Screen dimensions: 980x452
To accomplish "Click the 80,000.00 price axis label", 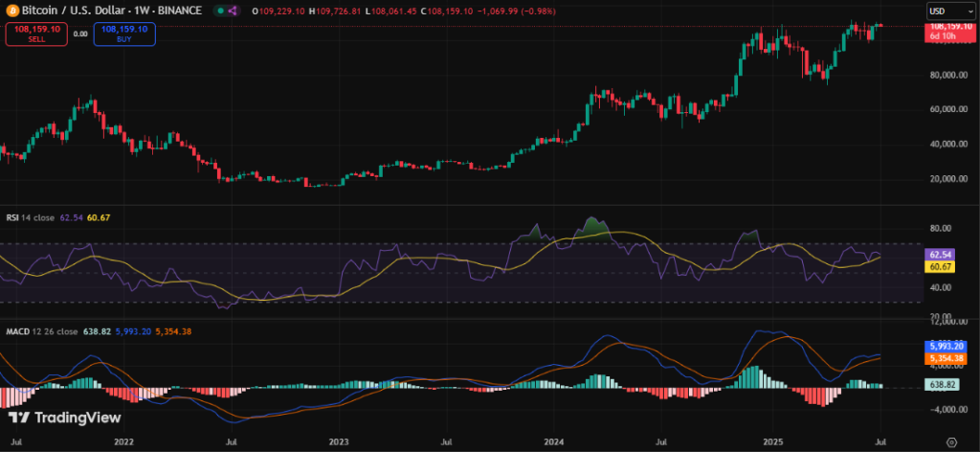I will tap(950, 75).
